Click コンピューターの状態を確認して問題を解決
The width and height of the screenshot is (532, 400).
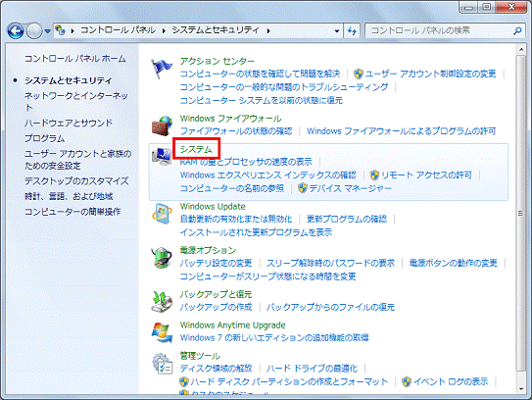point(260,74)
